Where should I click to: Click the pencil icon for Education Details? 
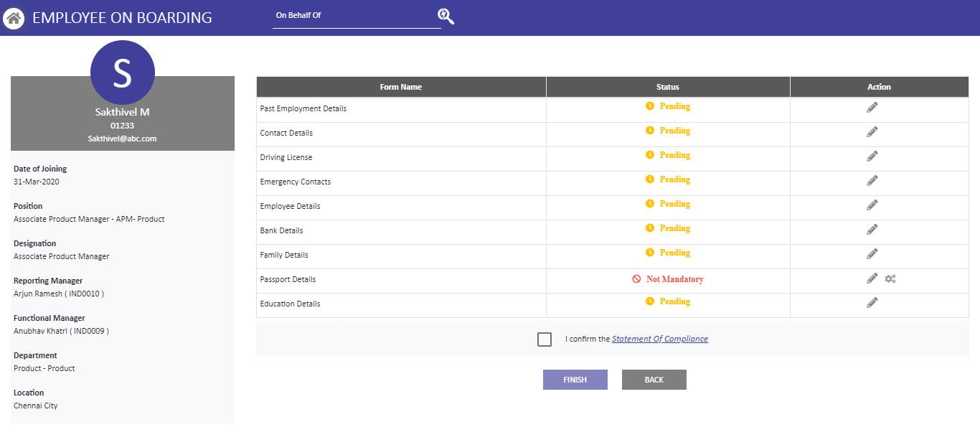click(x=872, y=302)
